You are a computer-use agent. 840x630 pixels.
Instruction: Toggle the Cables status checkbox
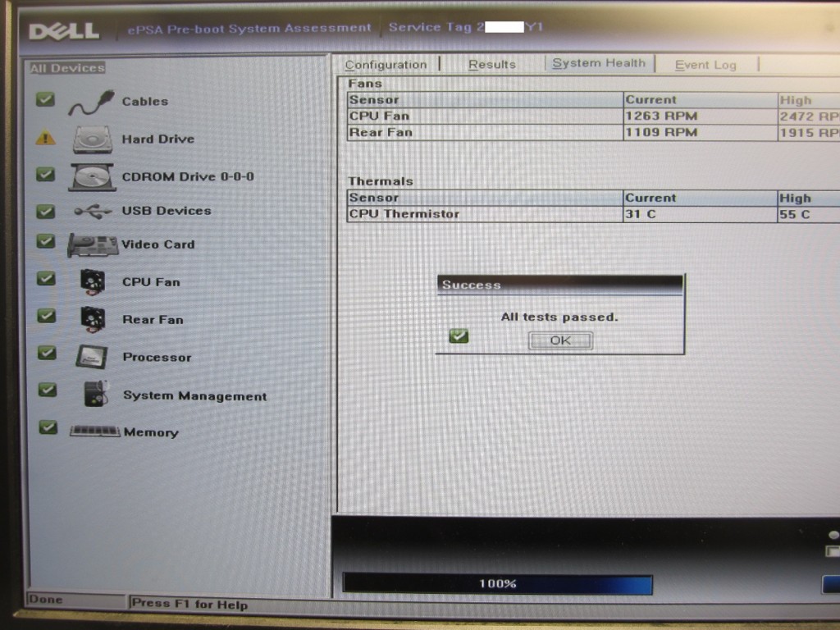coord(45,99)
